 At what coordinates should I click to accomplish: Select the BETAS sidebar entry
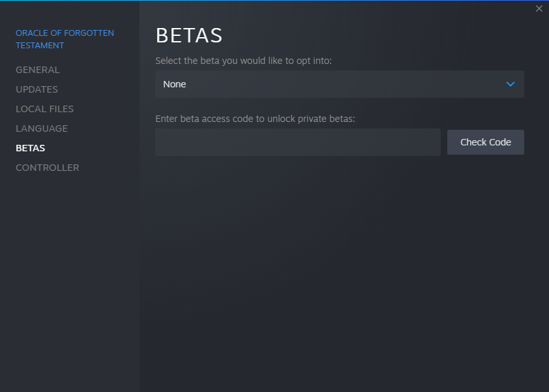coord(30,148)
